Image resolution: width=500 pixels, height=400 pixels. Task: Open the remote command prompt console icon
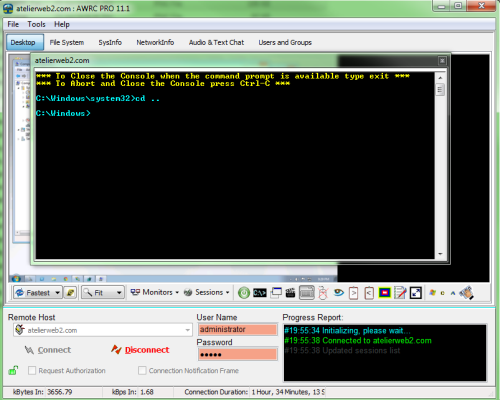pyautogui.click(x=260, y=293)
